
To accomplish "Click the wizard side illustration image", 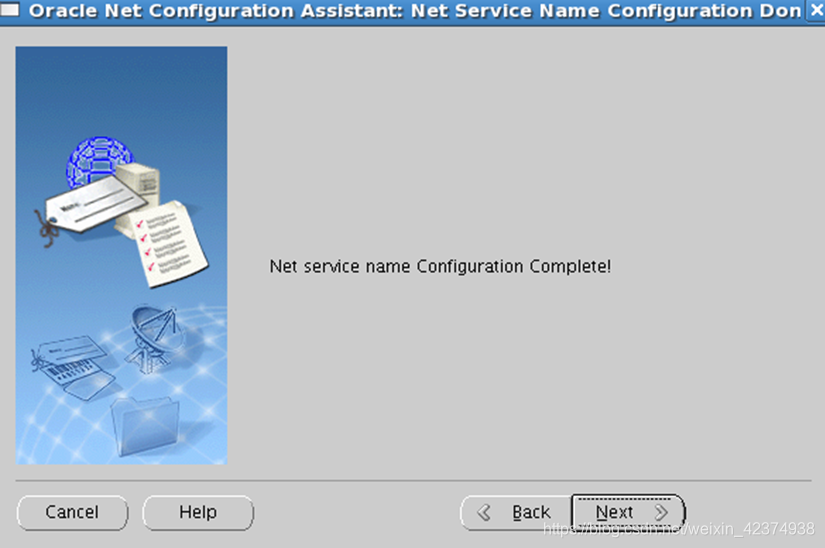I will [122, 255].
